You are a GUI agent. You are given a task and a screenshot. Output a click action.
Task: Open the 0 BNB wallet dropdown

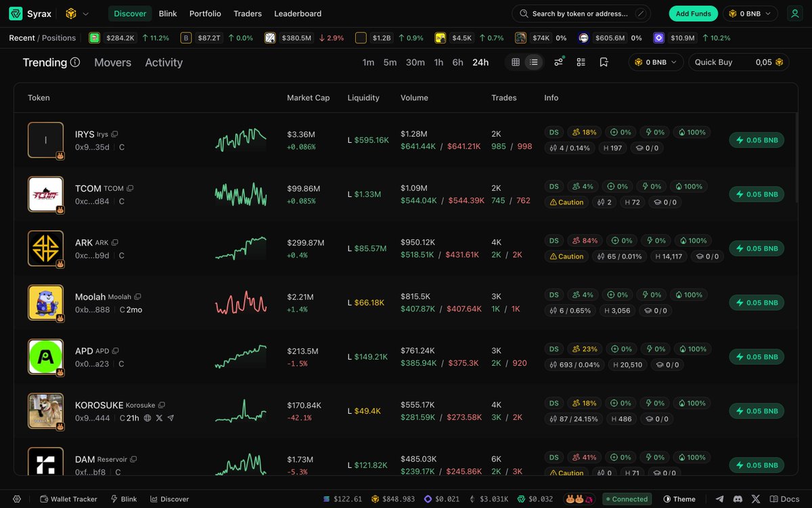pyautogui.click(x=750, y=13)
